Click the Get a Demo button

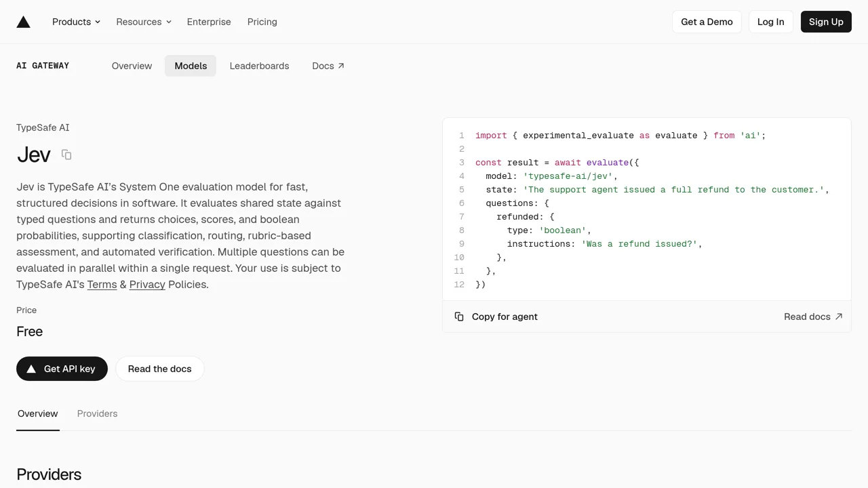click(x=707, y=22)
